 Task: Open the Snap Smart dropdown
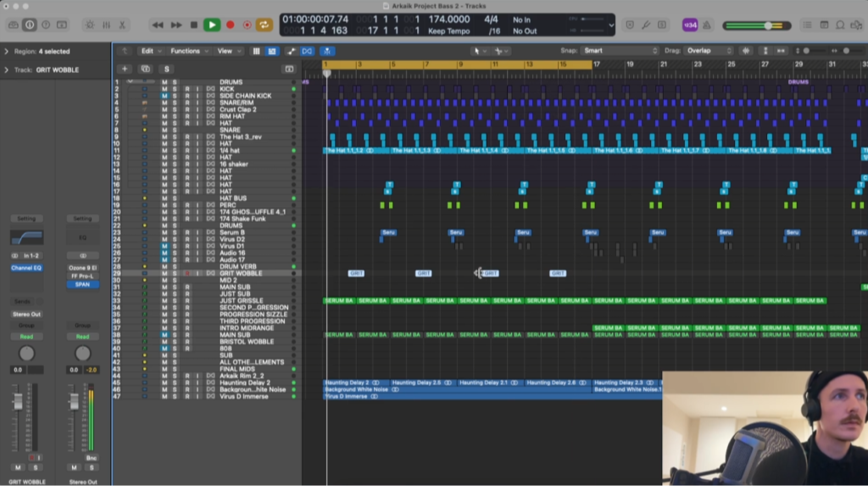pyautogui.click(x=620, y=51)
